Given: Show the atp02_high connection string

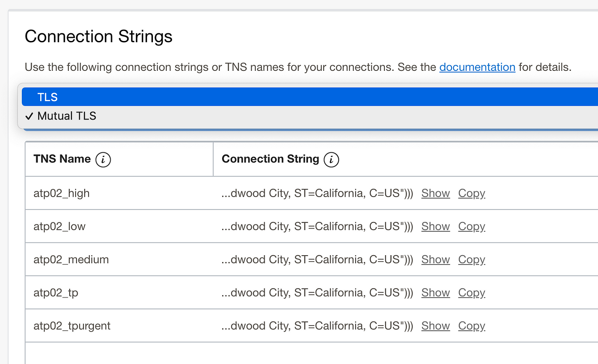Looking at the screenshot, I should point(436,193).
